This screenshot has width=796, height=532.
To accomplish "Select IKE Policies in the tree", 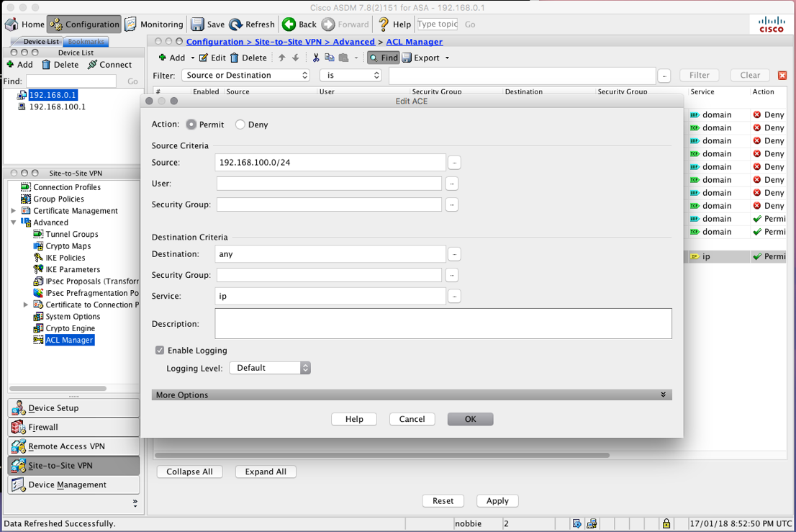I will 65,258.
